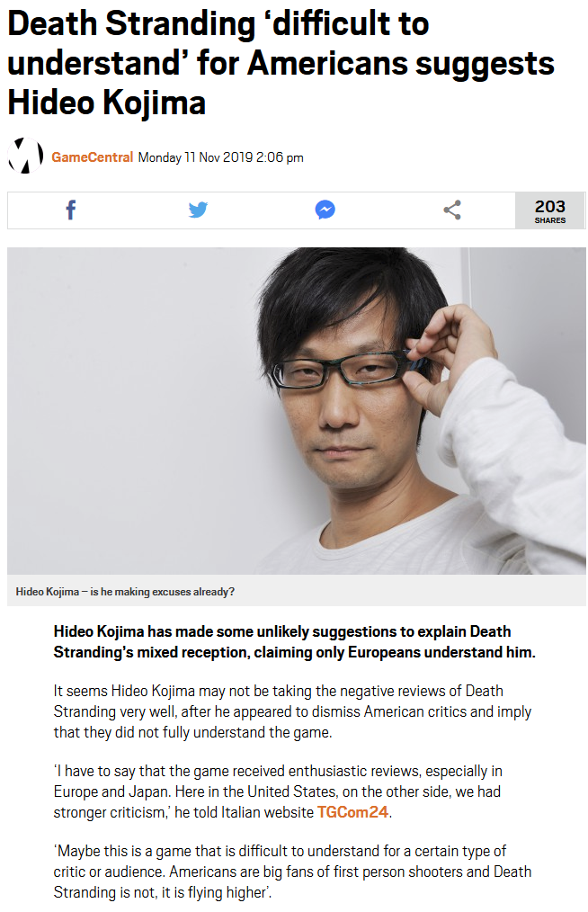This screenshot has height=912, width=588.
Task: Click the word 'Americans' in the headline
Action: 327,63
